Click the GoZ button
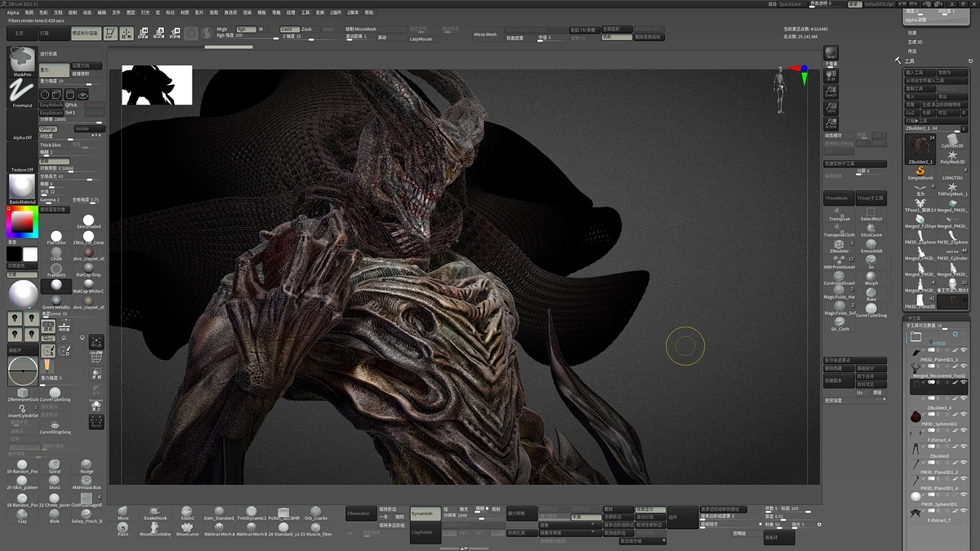980x551 pixels. click(911, 112)
